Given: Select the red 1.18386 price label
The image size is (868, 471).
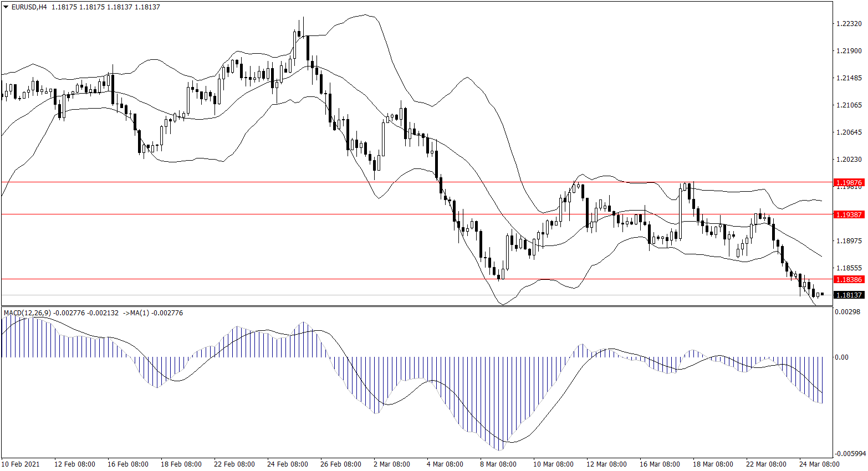Looking at the screenshot, I should pyautogui.click(x=849, y=280).
